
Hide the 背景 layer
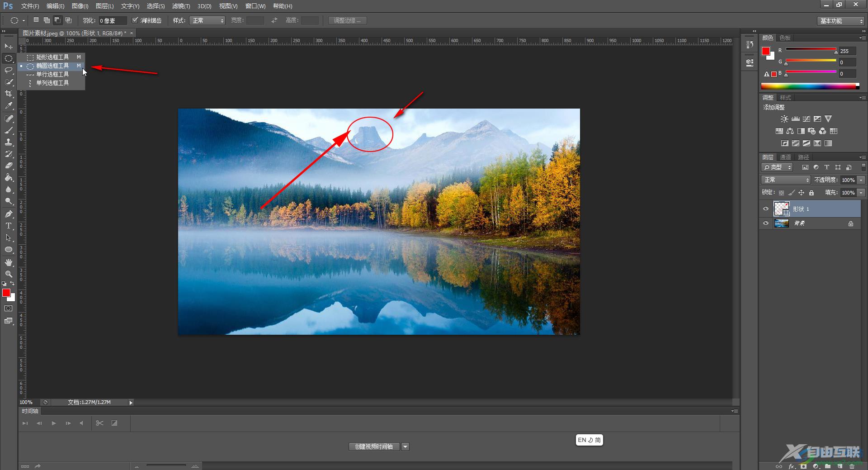point(766,223)
